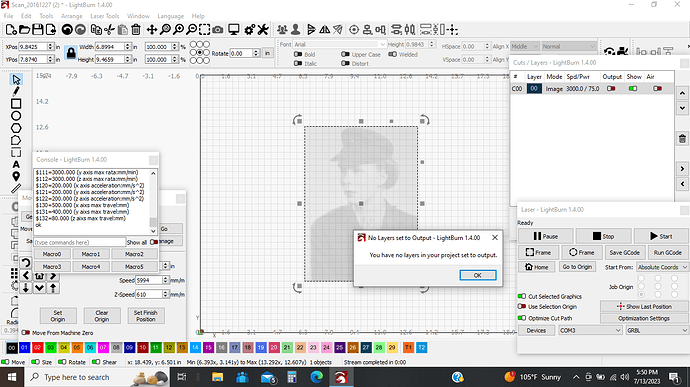Click the XPos value stepper arrows
The width and height of the screenshot is (690, 387).
(50, 46)
